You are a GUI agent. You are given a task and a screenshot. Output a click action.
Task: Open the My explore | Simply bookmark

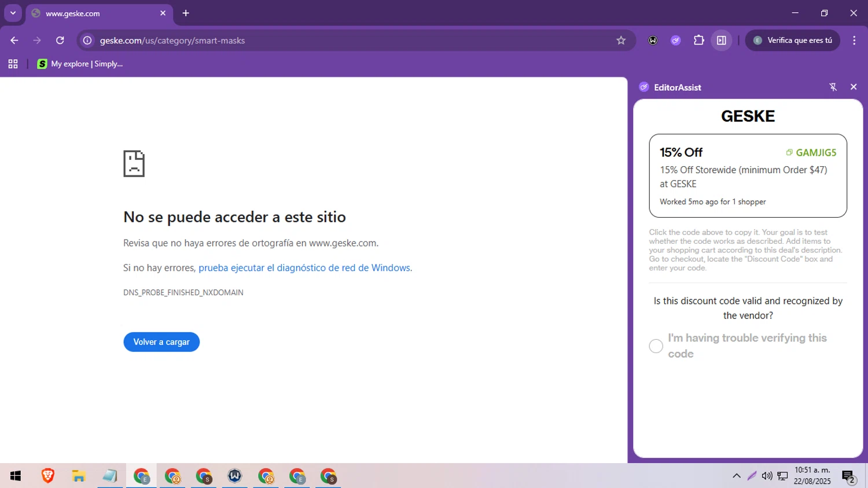pos(80,64)
